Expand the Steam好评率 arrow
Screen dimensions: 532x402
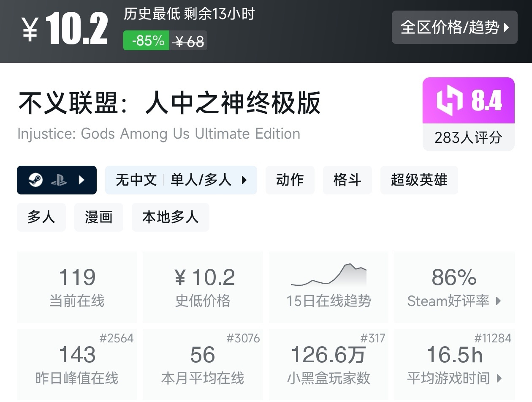(x=499, y=301)
